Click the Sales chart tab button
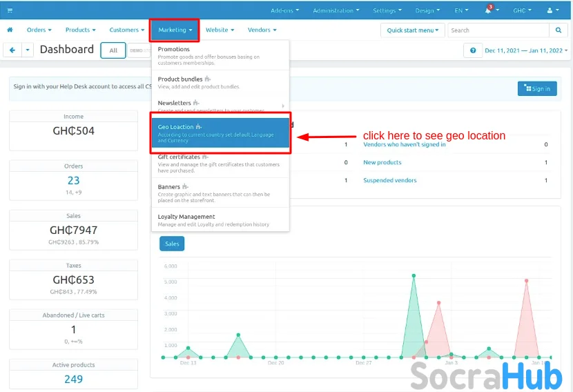The image size is (573, 392). click(172, 244)
